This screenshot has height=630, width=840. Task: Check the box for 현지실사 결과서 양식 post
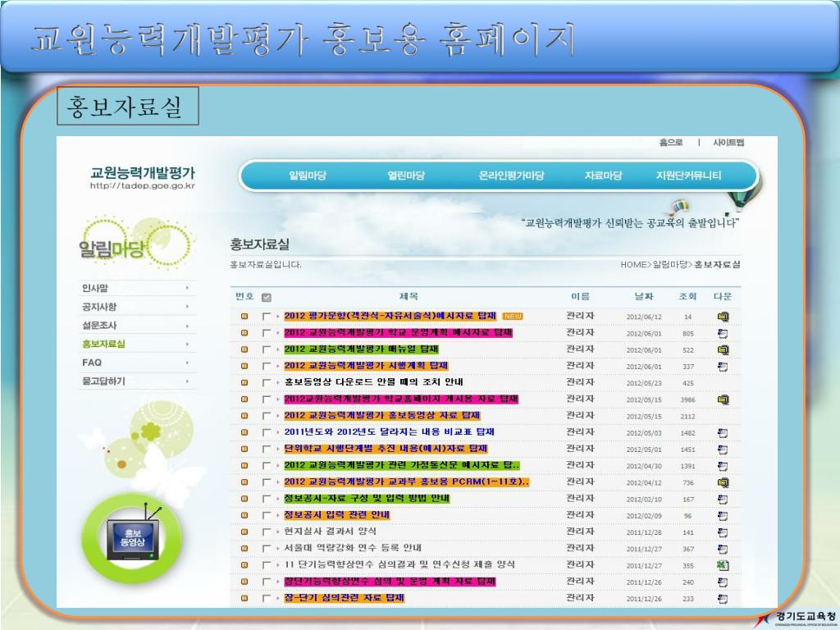pos(267,532)
